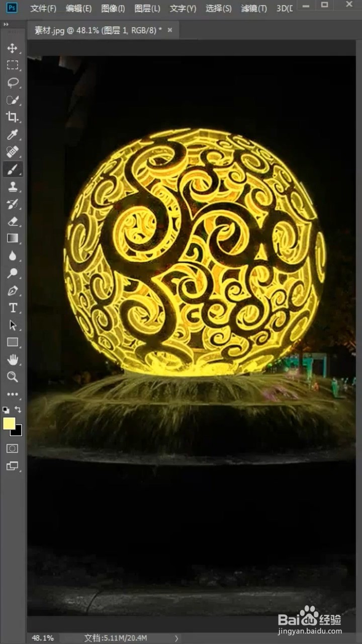This screenshot has width=362, height=644.
Task: Select the Brush tool
Action: [13, 169]
